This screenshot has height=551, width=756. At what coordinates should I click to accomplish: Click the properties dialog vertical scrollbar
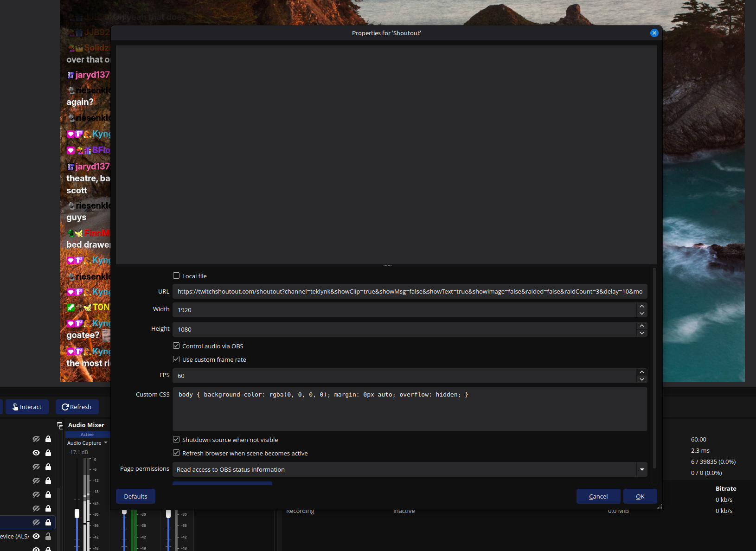[654, 368]
